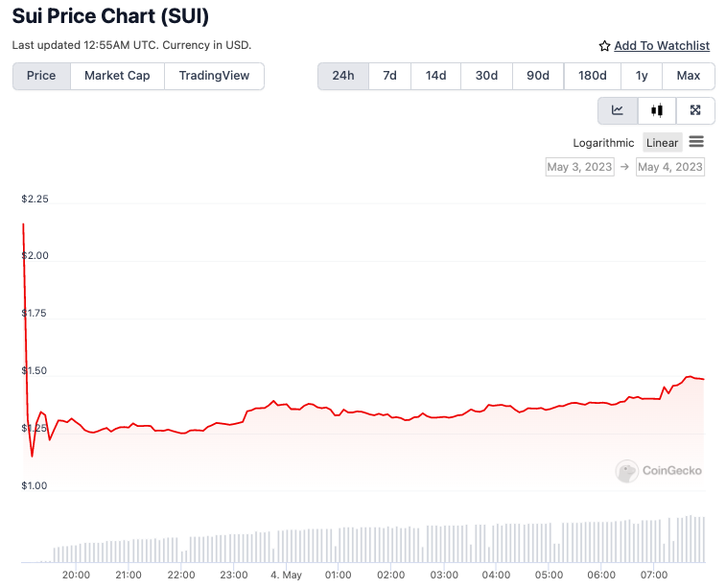This screenshot has width=726, height=588.
Task: Select the line chart view icon
Action: [x=618, y=110]
